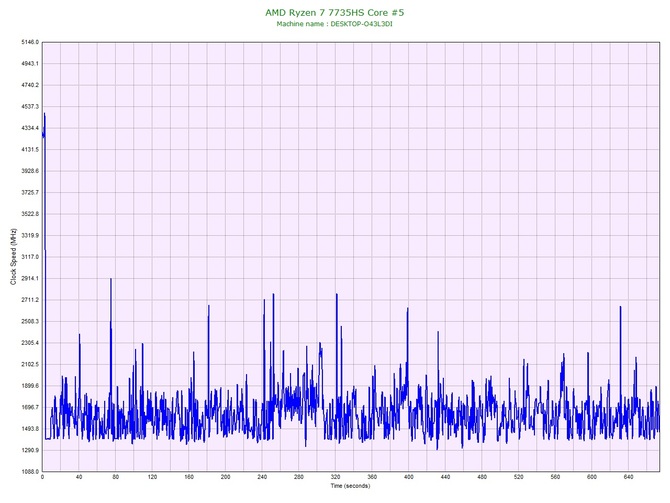Screen dimensions: 670x503
Task: Click the 3117.0 y-axis value
Action: point(30,257)
